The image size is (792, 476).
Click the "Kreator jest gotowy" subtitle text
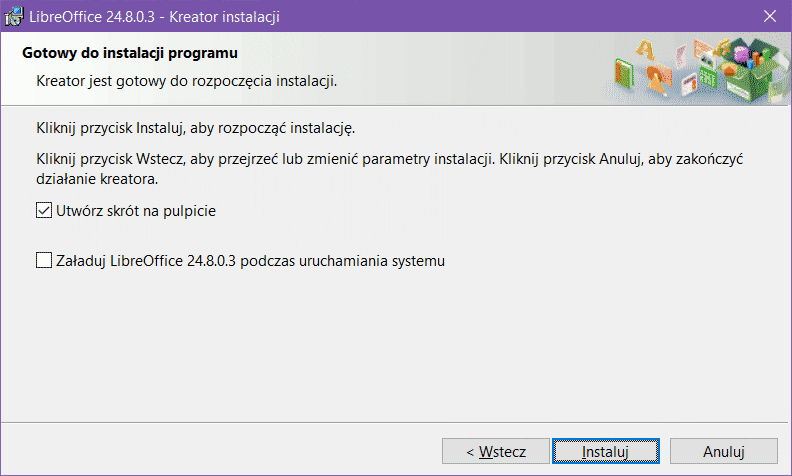tap(186, 80)
